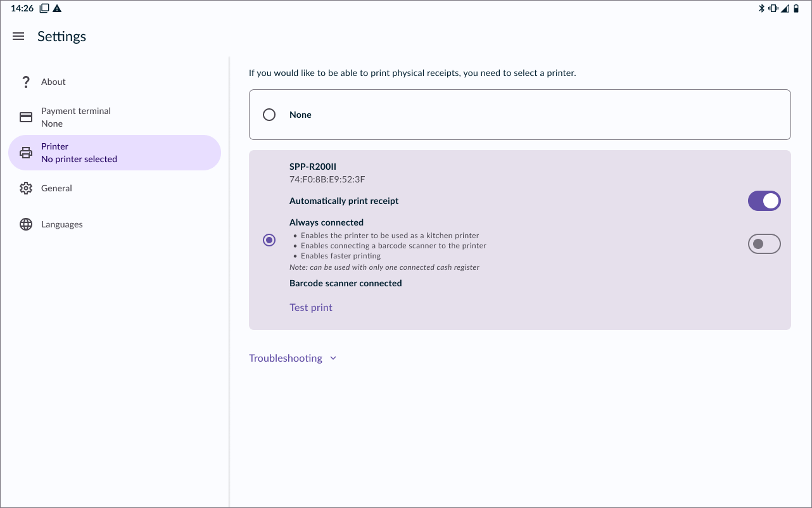Image resolution: width=812 pixels, height=508 pixels.
Task: Tap the warning triangle notification icon
Action: click(57, 8)
